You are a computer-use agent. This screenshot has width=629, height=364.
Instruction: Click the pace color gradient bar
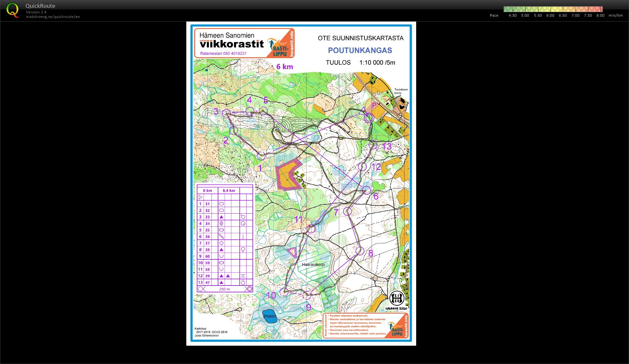[x=553, y=9]
